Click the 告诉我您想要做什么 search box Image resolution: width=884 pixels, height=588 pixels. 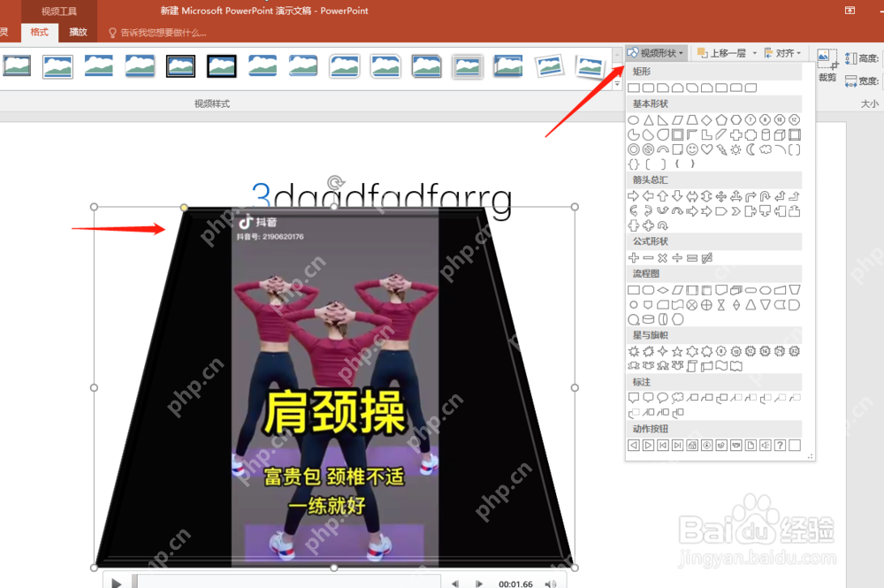click(157, 33)
